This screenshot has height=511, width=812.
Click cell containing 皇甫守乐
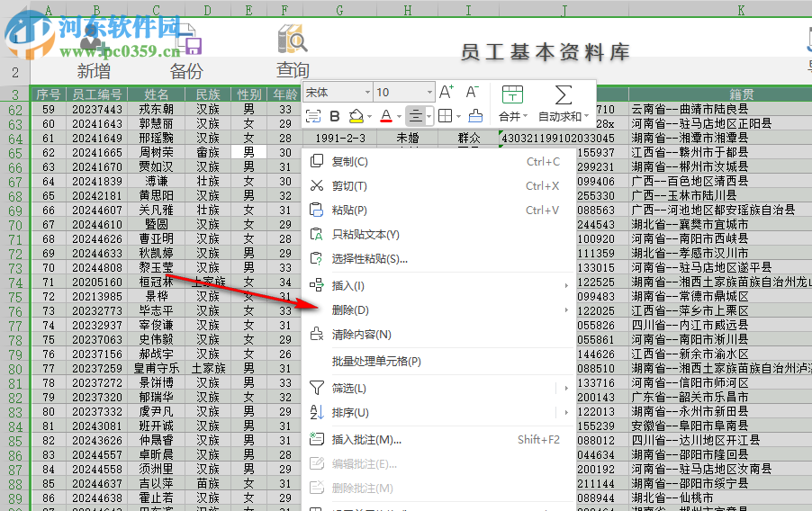(157, 369)
